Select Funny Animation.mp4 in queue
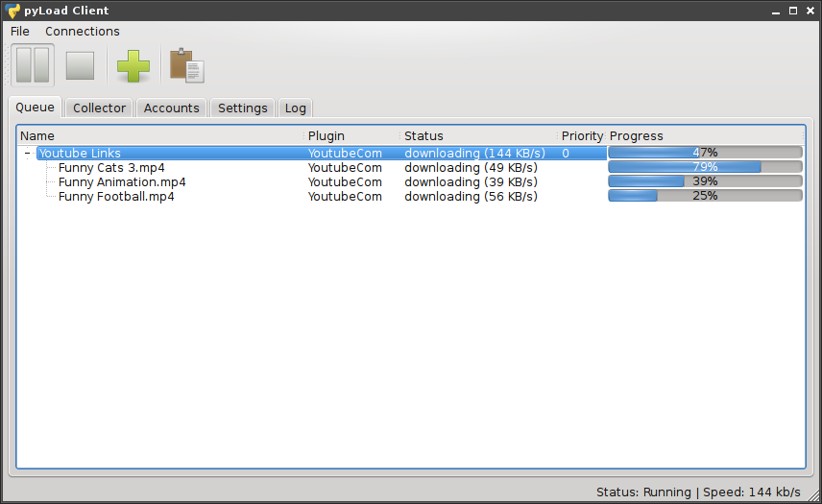Viewport: 822px width, 504px height. pyautogui.click(x=122, y=181)
